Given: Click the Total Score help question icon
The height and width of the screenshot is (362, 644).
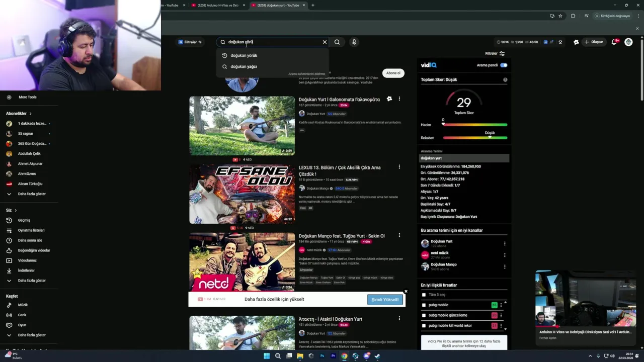Looking at the screenshot, I should 505,79.
